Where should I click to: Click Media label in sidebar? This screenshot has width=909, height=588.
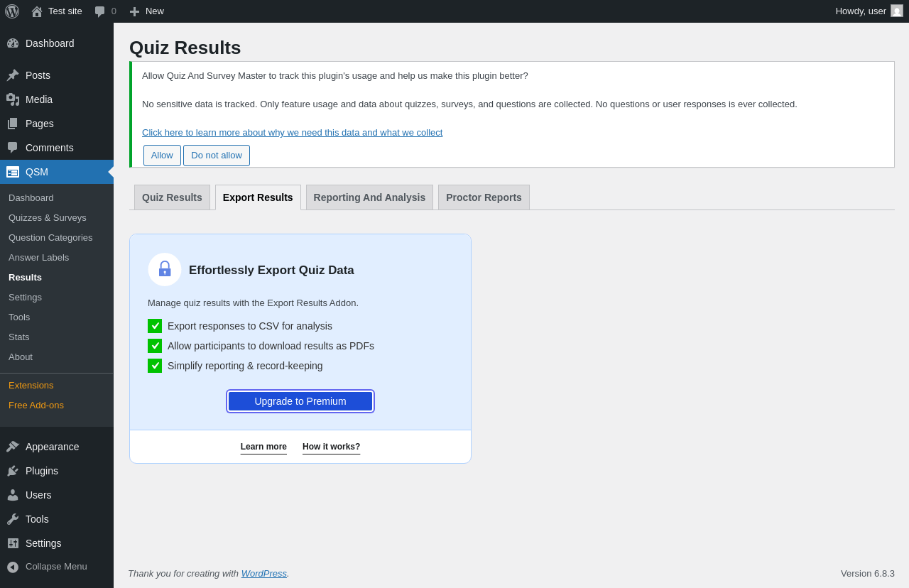pos(39,99)
